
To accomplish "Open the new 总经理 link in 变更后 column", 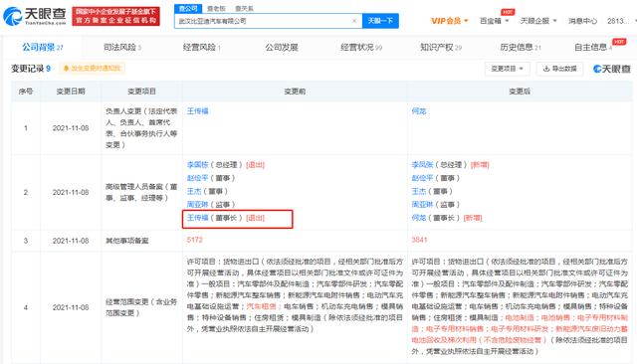I will coord(422,165).
